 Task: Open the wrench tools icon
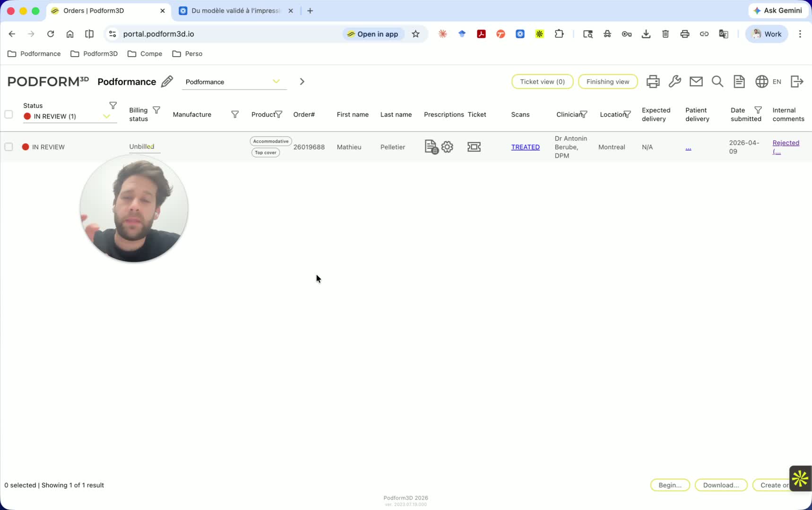point(674,82)
